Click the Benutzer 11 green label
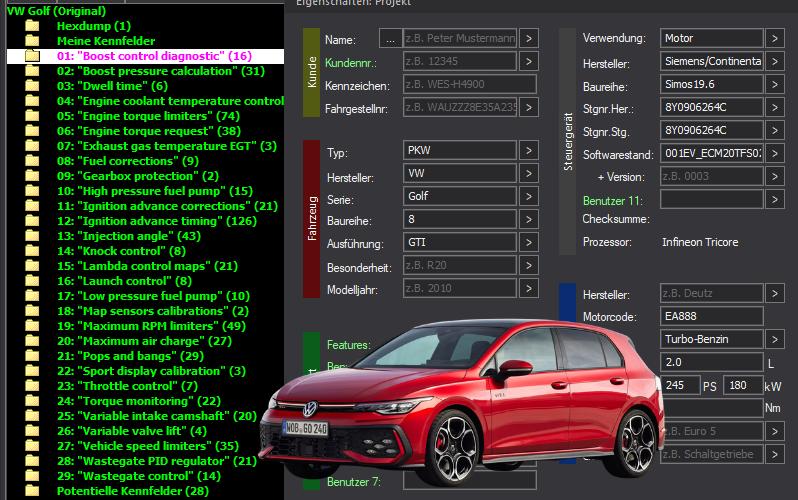This screenshot has height=500, width=798. [x=613, y=201]
